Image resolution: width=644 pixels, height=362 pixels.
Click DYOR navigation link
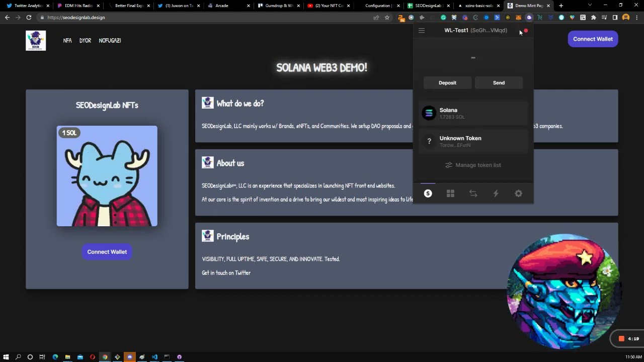85,40
